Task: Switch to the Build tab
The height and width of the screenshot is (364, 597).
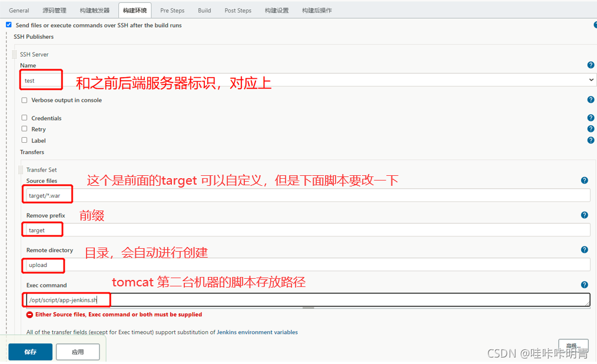Action: [x=204, y=10]
